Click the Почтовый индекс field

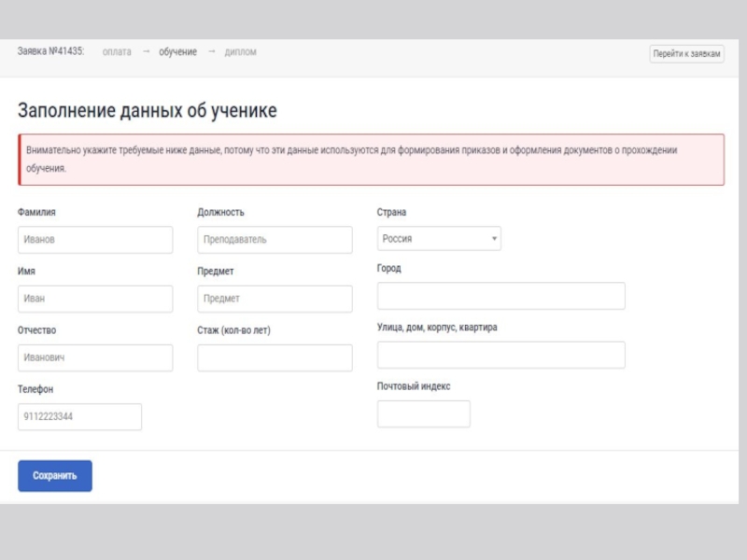tap(423, 413)
